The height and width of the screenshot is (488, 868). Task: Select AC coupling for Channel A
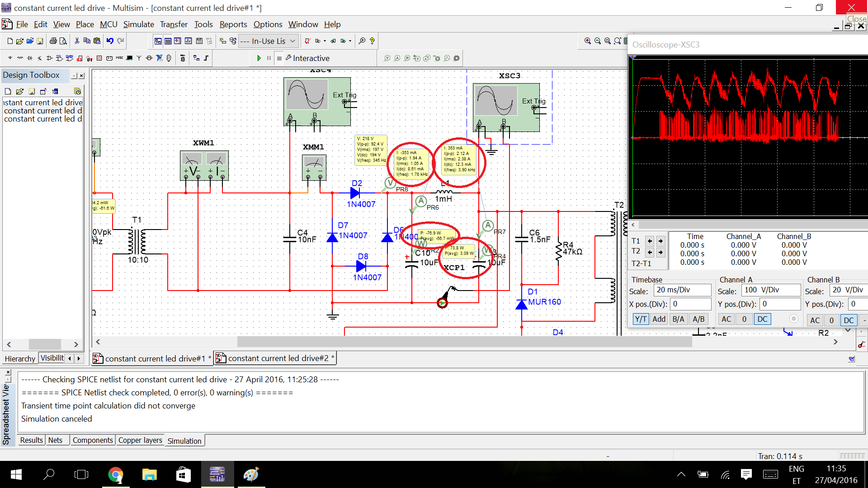pos(726,319)
